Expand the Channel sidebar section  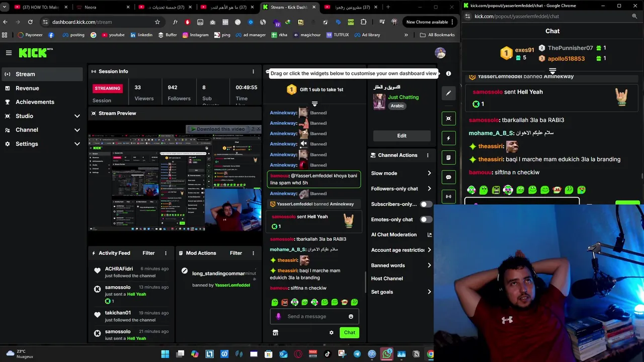pos(41,130)
